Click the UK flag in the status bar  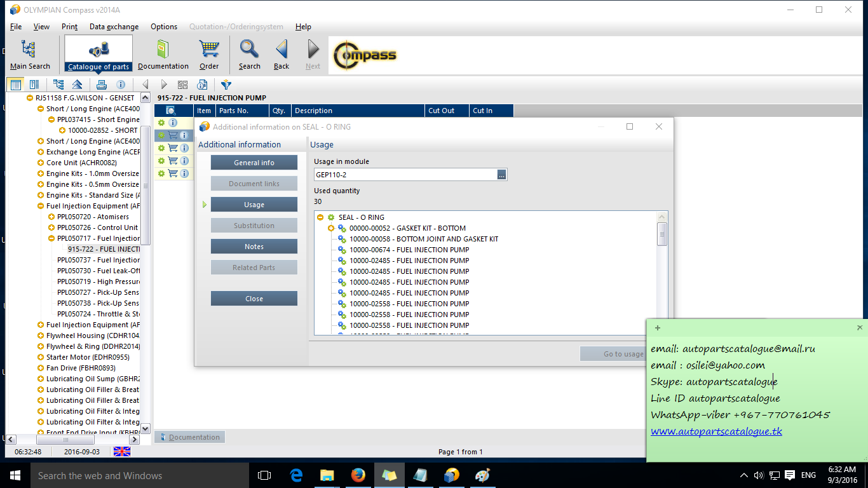[x=122, y=452]
